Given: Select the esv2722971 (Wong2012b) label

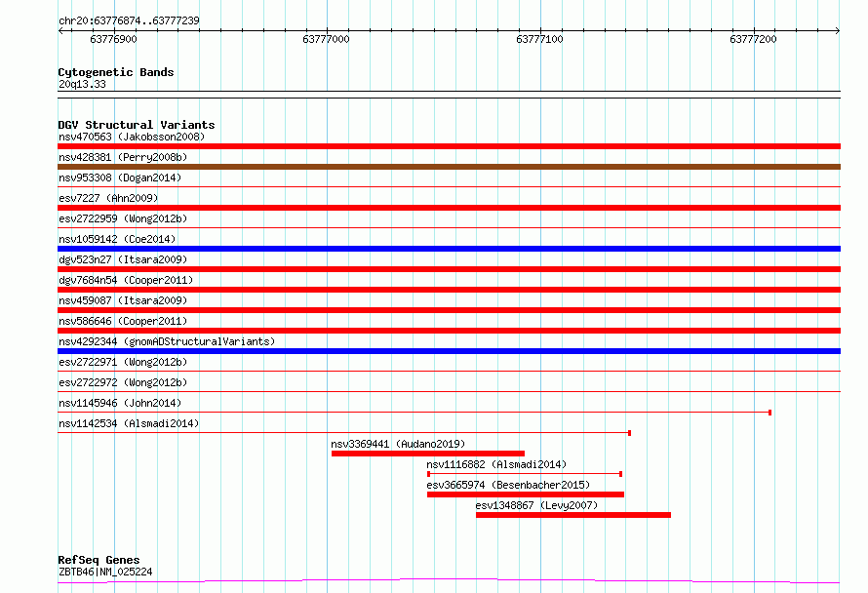Looking at the screenshot, I should (123, 362).
